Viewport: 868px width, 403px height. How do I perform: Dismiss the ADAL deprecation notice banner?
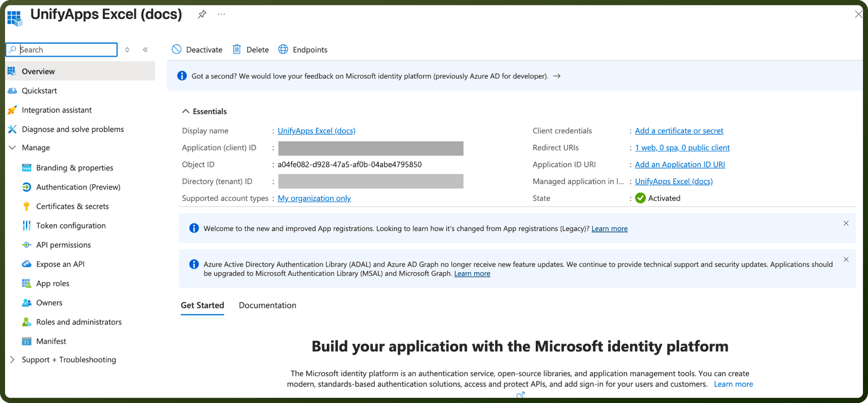[846, 260]
